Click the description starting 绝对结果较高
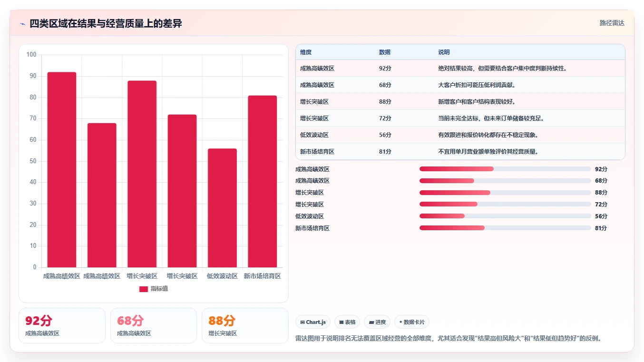The image size is (644, 362). click(503, 68)
